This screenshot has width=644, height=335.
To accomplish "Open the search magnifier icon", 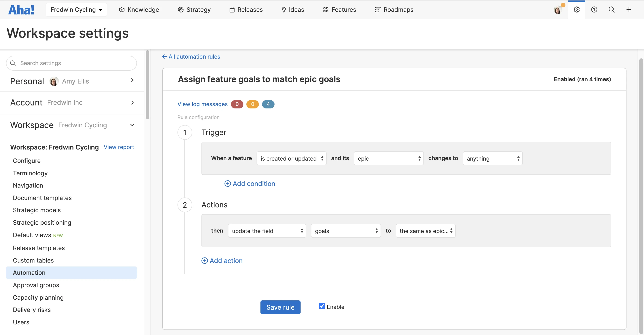I will point(612,9).
